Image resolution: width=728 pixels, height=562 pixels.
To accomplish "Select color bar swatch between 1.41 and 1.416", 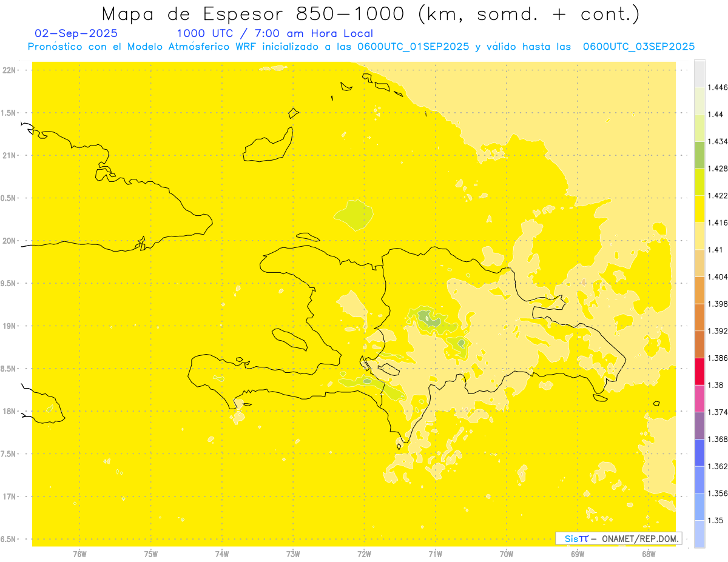I will pyautogui.click(x=699, y=236).
